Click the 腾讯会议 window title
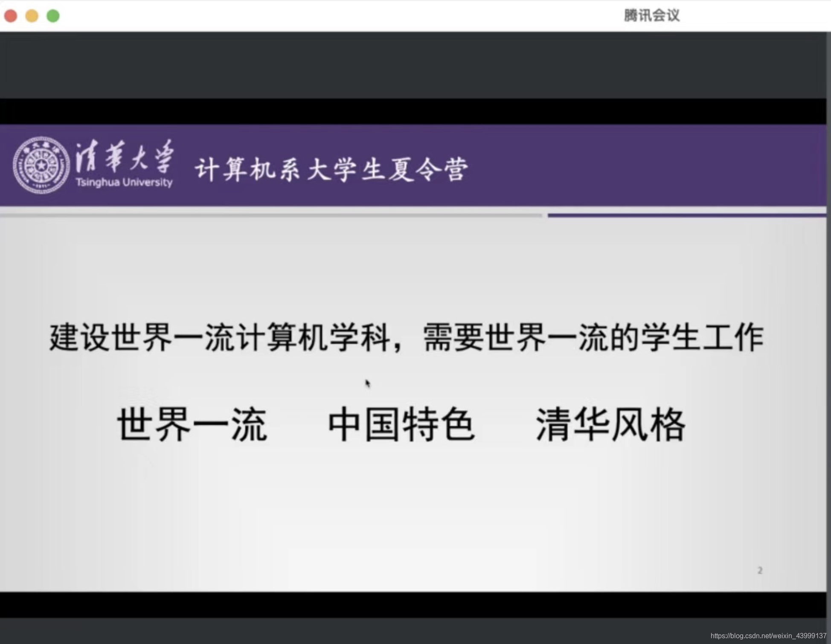Image resolution: width=831 pixels, height=644 pixels. pos(651,16)
